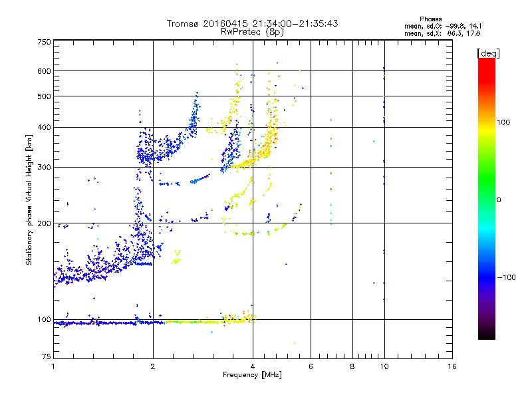The height and width of the screenshot is (399, 532).
Task: Click the plot title 'Tromsø 20160415 21:34:00-21:35:43'
Action: point(252,23)
